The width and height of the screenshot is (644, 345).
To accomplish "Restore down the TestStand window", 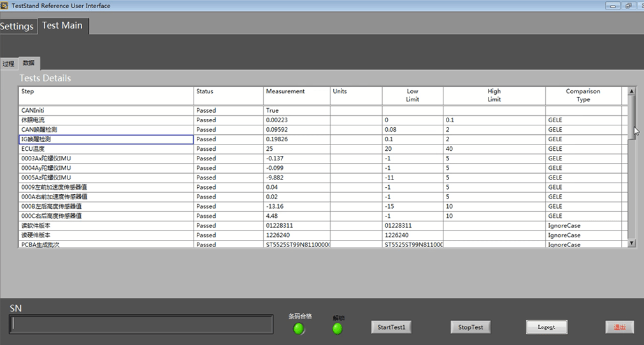I will [x=627, y=6].
